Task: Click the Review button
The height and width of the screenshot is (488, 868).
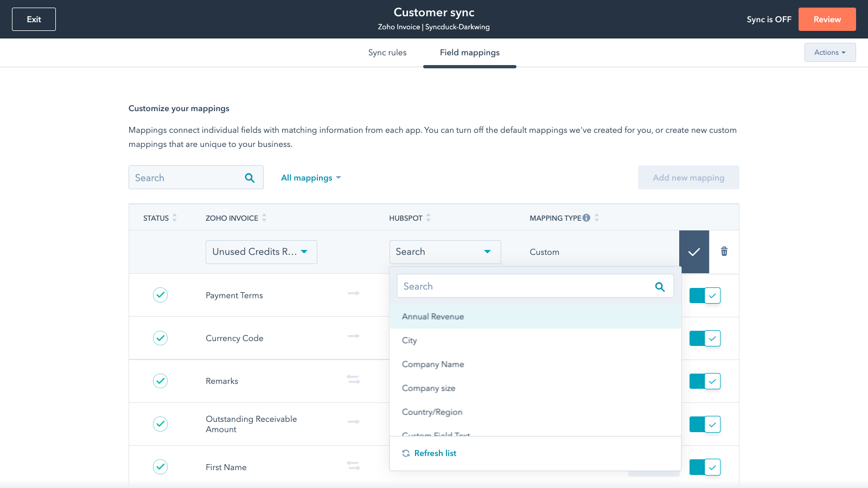Action: [x=827, y=19]
